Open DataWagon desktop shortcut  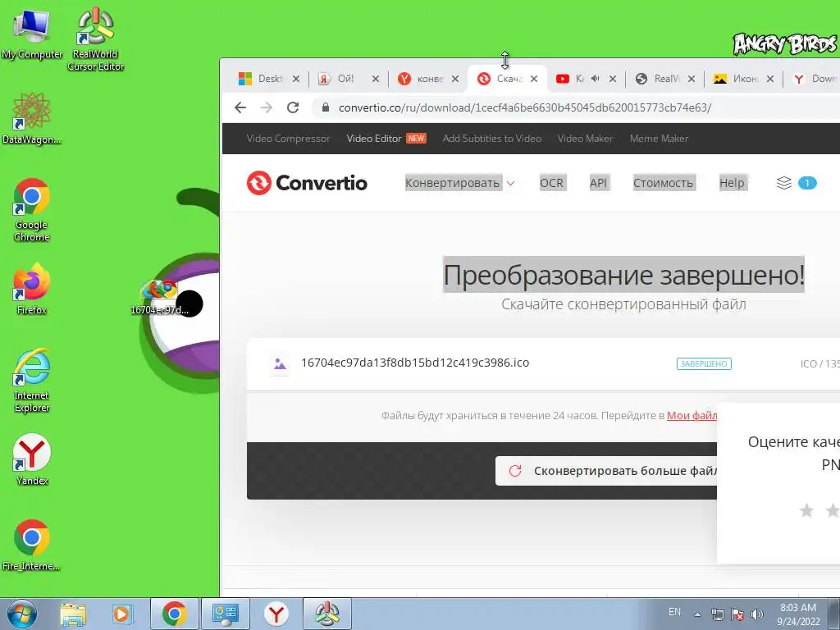[32, 118]
